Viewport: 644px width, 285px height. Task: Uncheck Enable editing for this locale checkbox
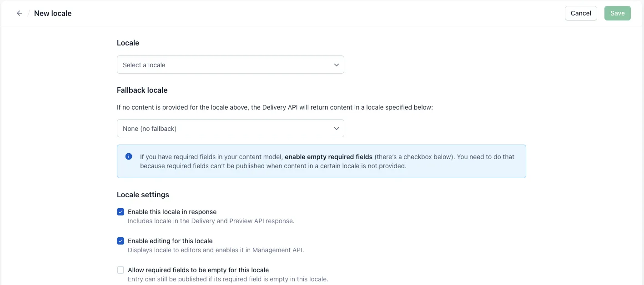[121, 241]
